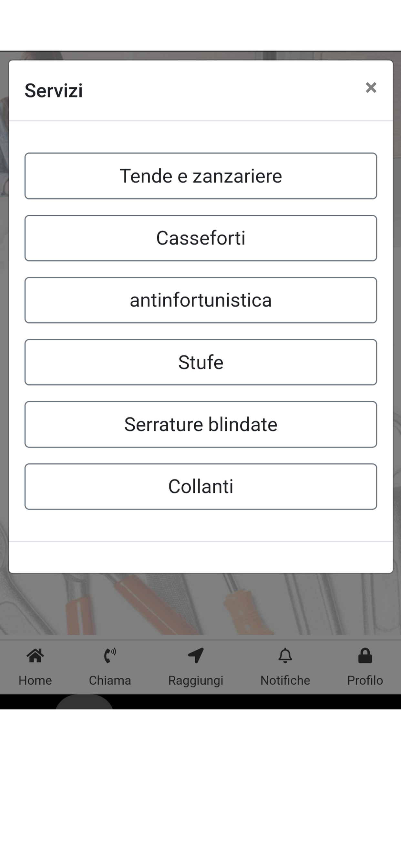Click the Servizi dialog title

(54, 91)
